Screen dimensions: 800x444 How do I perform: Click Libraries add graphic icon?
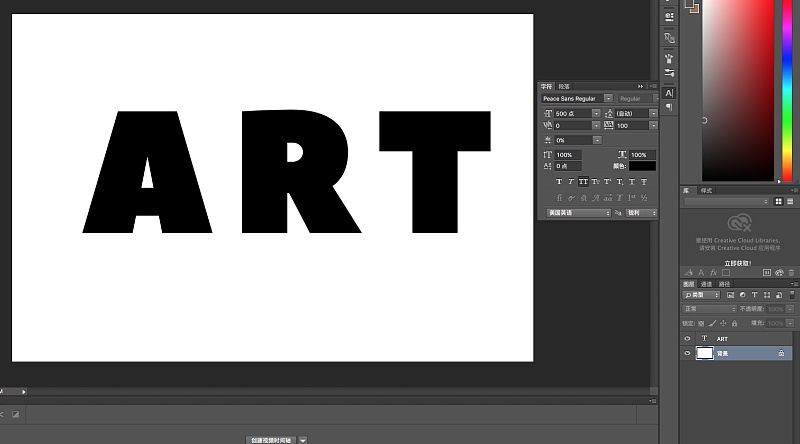pos(689,273)
